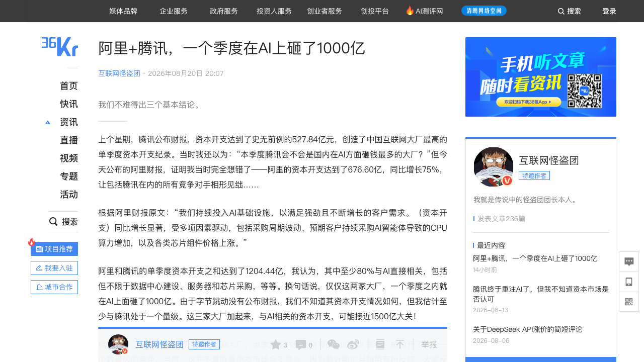
Task: Click the summary 我们不难得出三个基本结论
Action: coord(150,105)
